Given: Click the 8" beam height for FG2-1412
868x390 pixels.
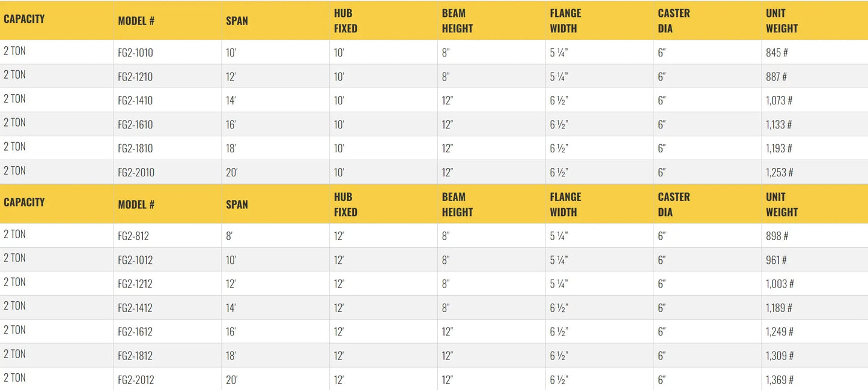Looking at the screenshot, I should click(446, 308).
